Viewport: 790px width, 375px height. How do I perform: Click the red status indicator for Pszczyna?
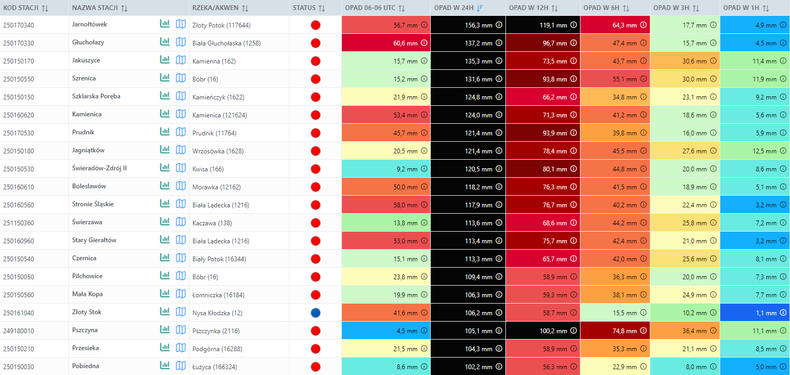pos(315,331)
